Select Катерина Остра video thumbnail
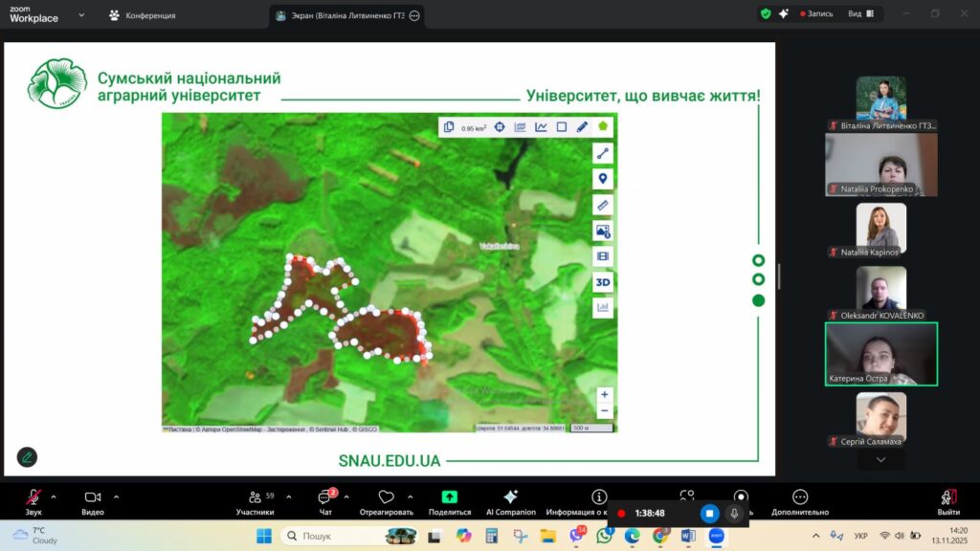Screen dimensions: 980x551 pyautogui.click(x=880, y=353)
